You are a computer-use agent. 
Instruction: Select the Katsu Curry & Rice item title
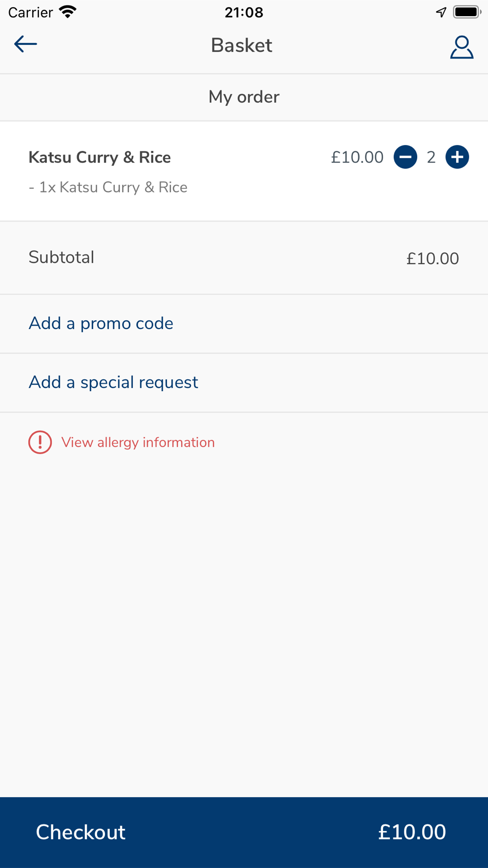pos(100,157)
